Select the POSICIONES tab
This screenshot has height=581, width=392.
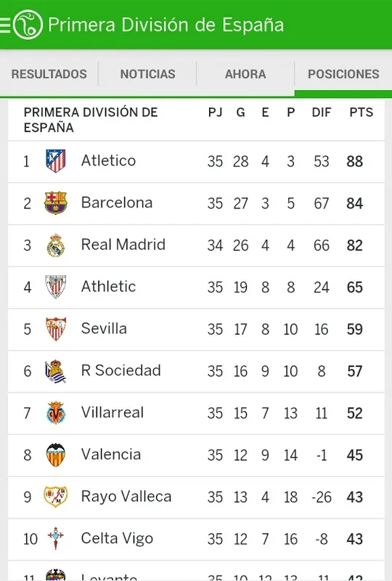343,74
